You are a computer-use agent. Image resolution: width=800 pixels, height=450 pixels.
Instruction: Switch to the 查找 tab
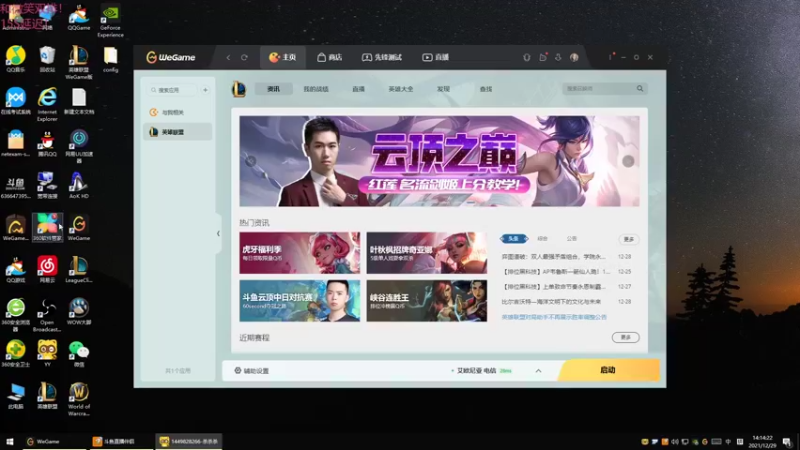tap(486, 89)
